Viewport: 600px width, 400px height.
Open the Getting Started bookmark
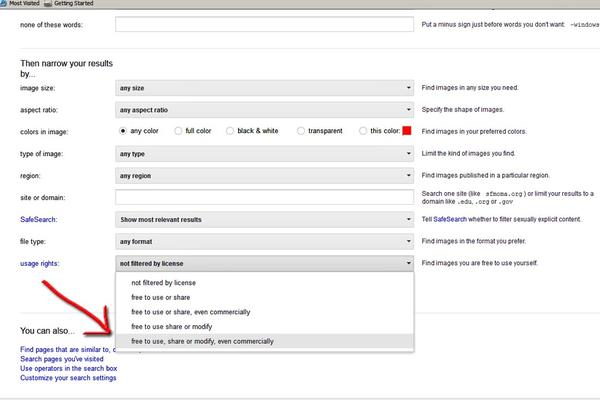click(x=69, y=3)
